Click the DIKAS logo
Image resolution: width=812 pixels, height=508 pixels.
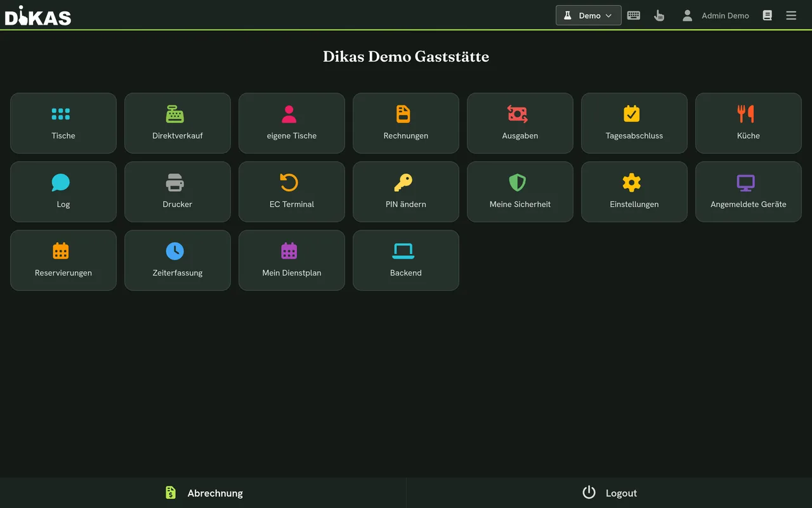pyautogui.click(x=38, y=15)
